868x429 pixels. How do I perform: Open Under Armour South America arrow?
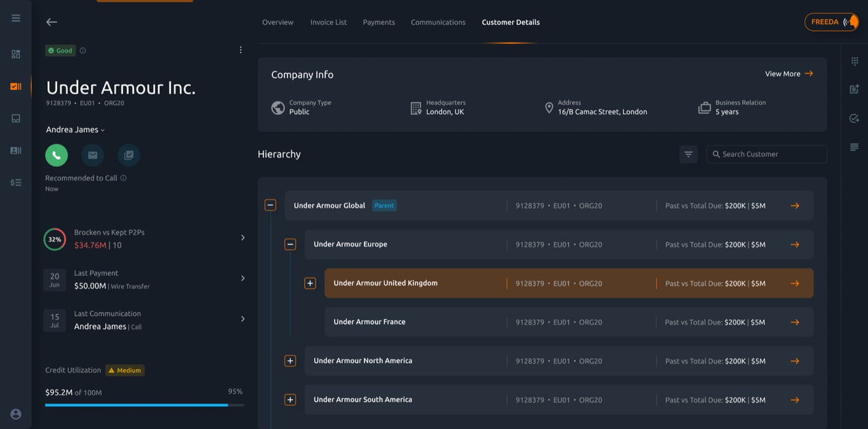(795, 400)
